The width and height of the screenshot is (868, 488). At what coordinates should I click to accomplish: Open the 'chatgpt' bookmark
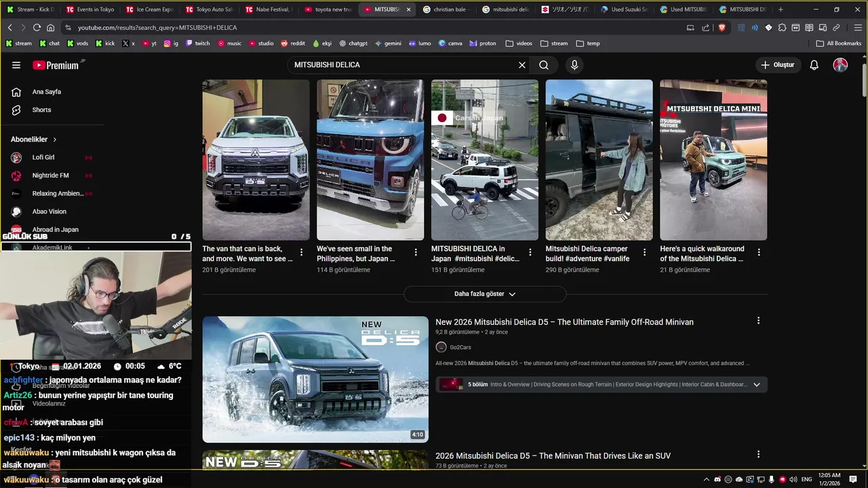tap(353, 43)
